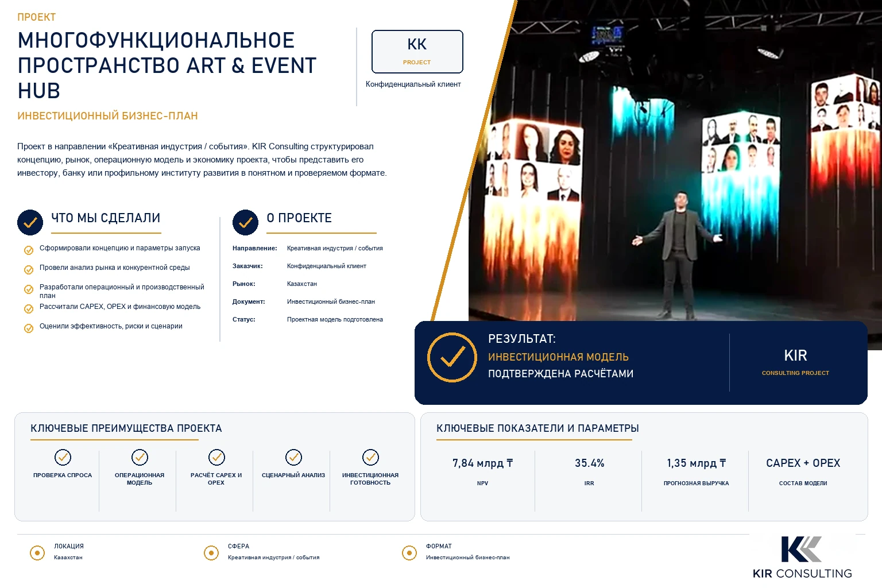Click the check icon above СЦЕНАРНЫЙ АНАЛИЗ
Viewport: 882px width, 588px height.
click(x=293, y=457)
